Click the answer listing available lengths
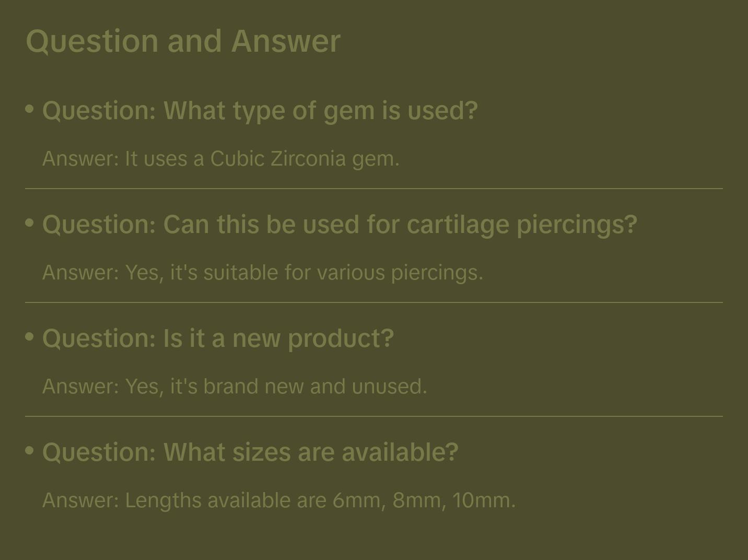Image resolution: width=748 pixels, height=560 pixels. click(x=278, y=500)
